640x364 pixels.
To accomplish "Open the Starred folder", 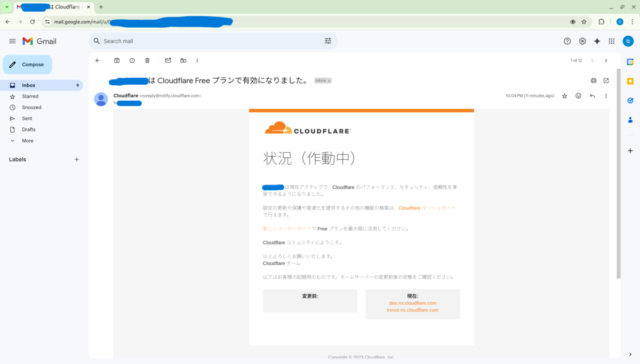I will 42,96.
